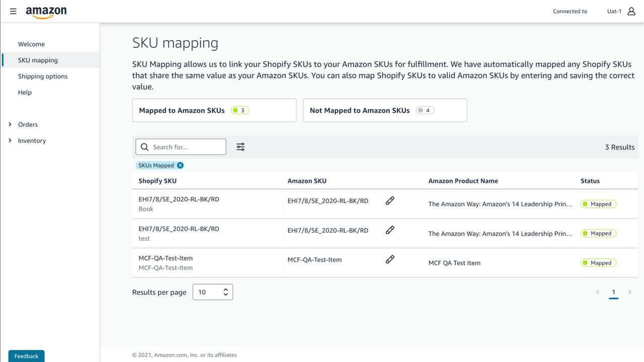Remove the SKUs Mapped filter chip
Screen dimensions: 644x362
[181, 165]
